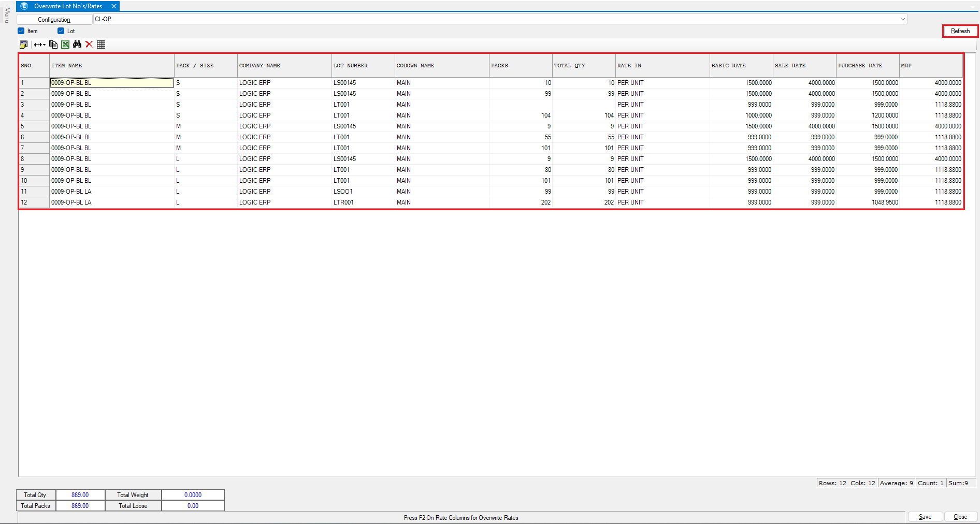Open the column width icon's dropdown arrow
Viewport: 980px width, 524px height.
coord(44,45)
